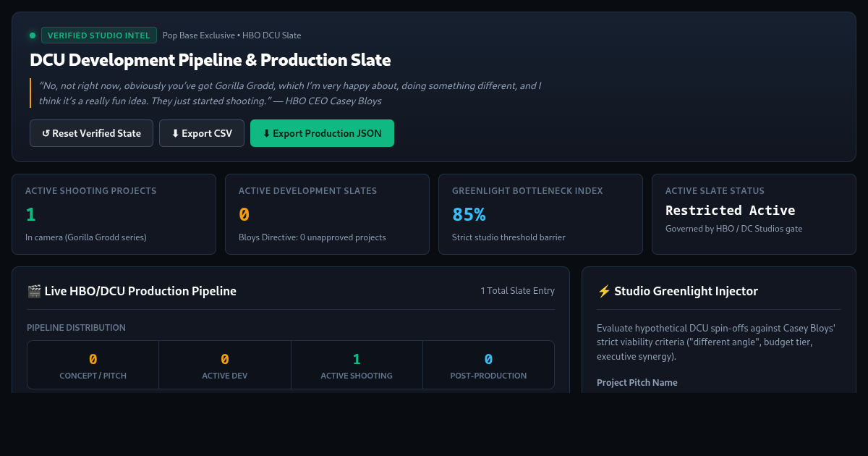Select the Active Shooting Projects card

[114, 214]
